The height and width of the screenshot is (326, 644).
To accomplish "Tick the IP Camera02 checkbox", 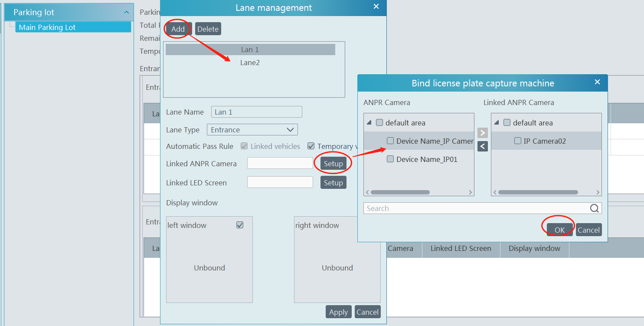I will [517, 141].
